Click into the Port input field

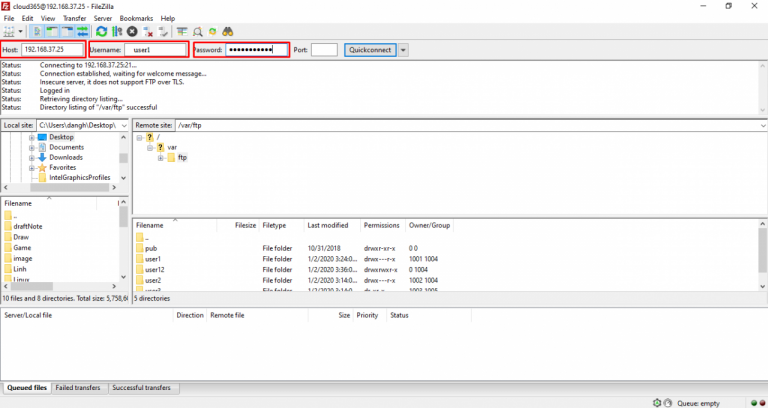[x=324, y=50]
